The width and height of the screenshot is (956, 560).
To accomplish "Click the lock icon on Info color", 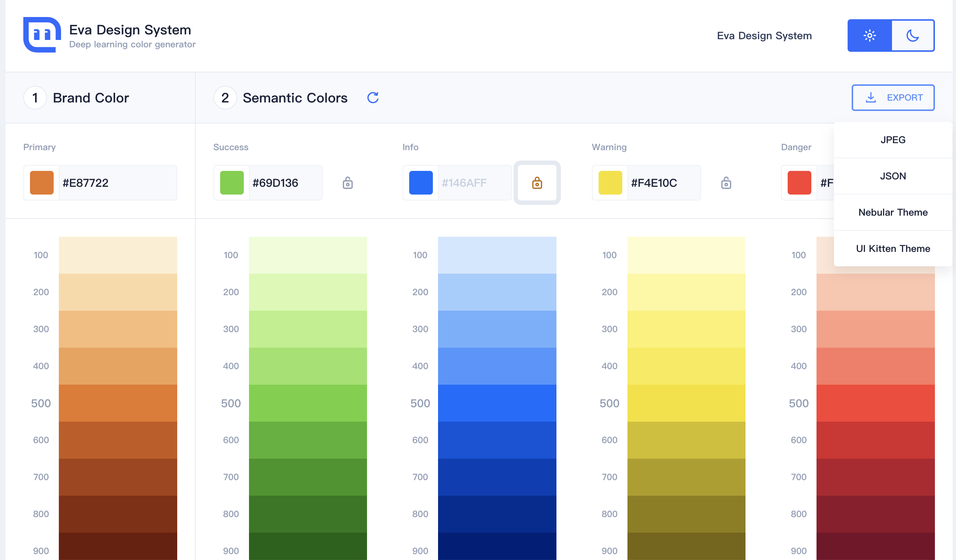I will point(537,182).
